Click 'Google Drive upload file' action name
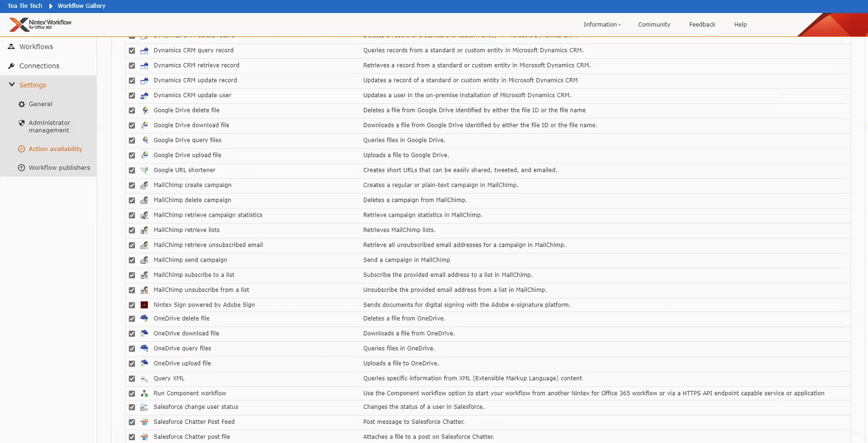 pos(187,156)
